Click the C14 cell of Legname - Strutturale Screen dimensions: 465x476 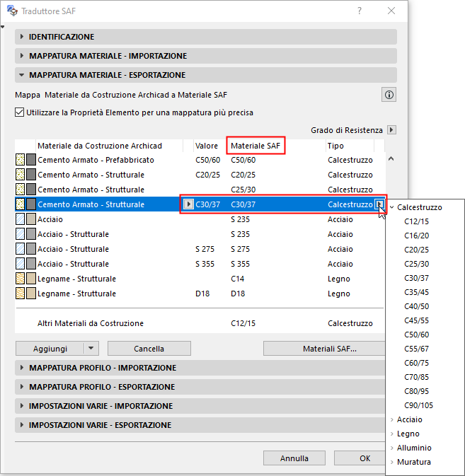[x=238, y=279]
